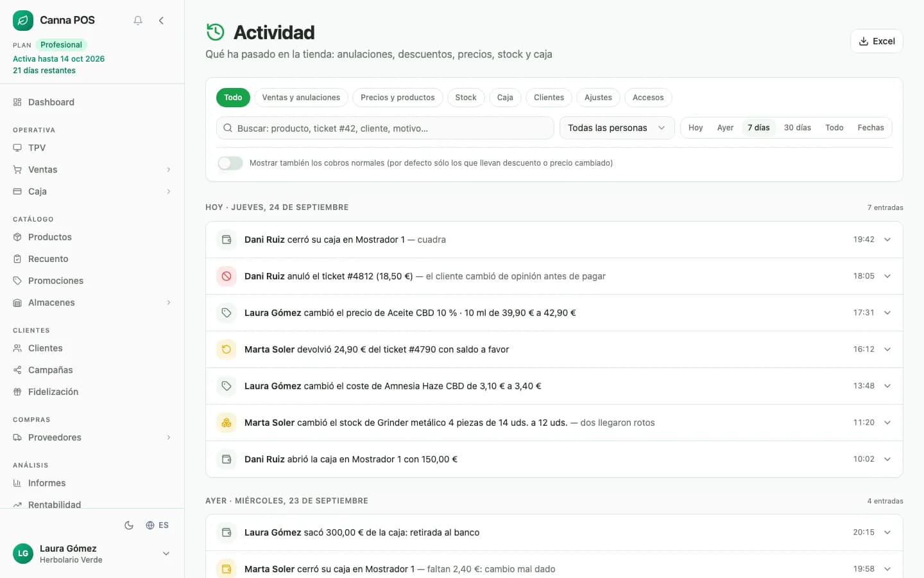
Task: Click the refund icon on the Marta Soler devolvió row
Action: (x=227, y=349)
